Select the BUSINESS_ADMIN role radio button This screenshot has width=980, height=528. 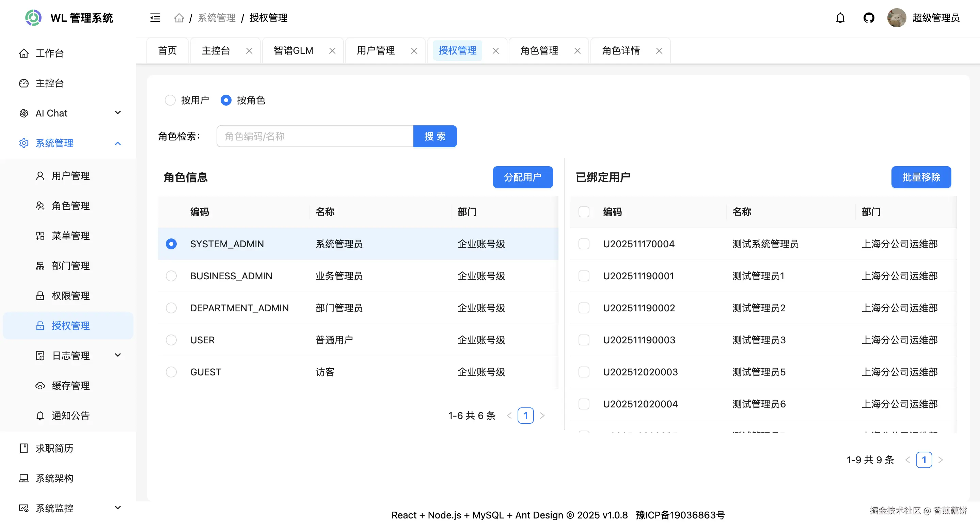171,276
